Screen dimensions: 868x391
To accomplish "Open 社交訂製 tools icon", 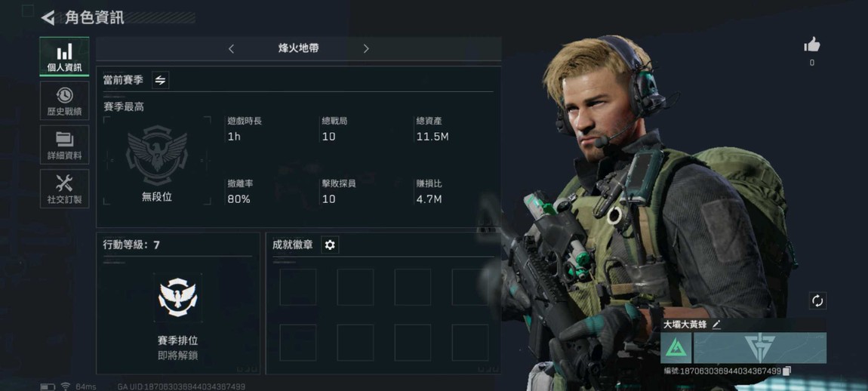I will pos(64,189).
